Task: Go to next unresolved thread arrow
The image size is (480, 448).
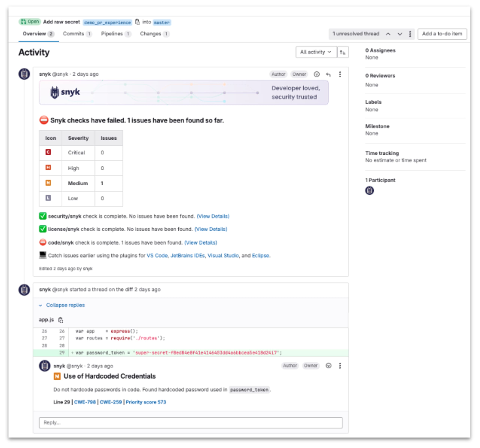Action: pyautogui.click(x=400, y=34)
